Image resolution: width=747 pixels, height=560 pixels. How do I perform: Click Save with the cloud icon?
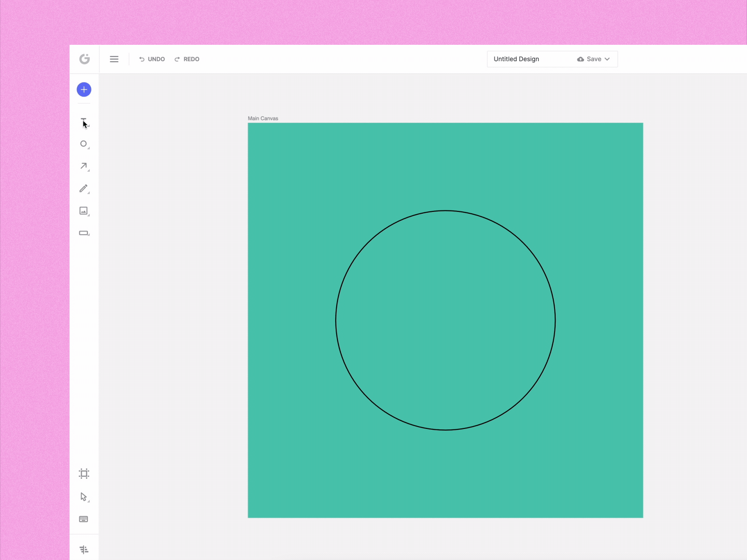tap(589, 59)
